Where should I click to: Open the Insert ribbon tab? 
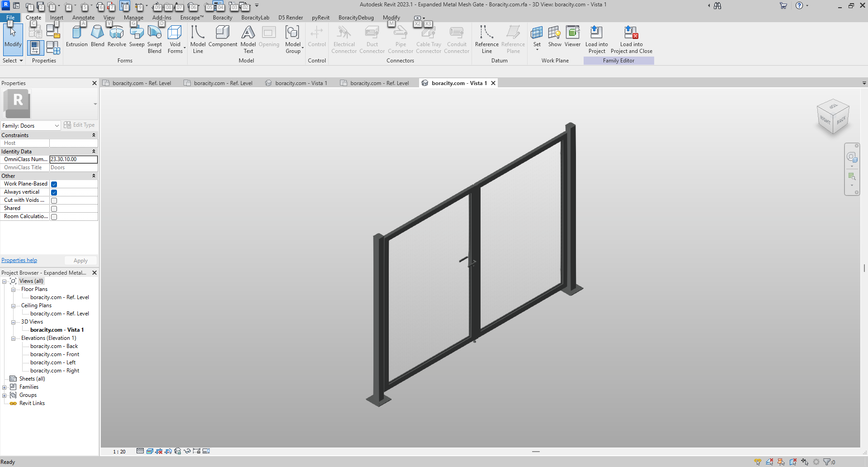click(x=57, y=18)
